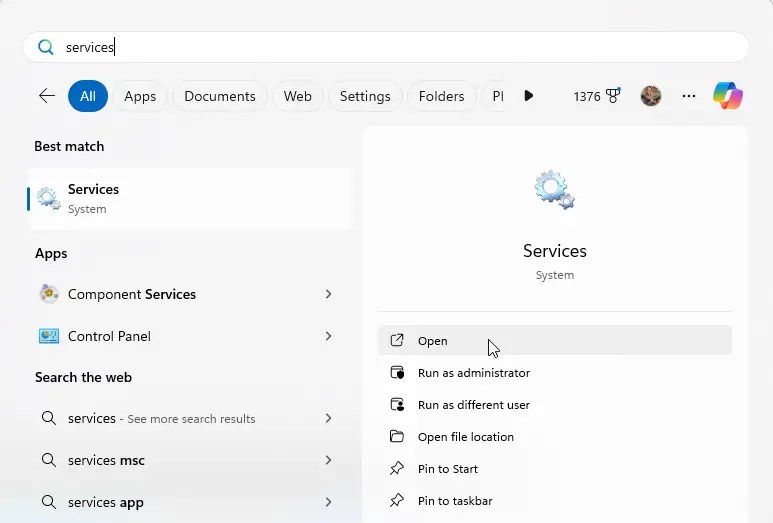
Task: Click the rewards trophy points icon
Action: click(x=613, y=96)
